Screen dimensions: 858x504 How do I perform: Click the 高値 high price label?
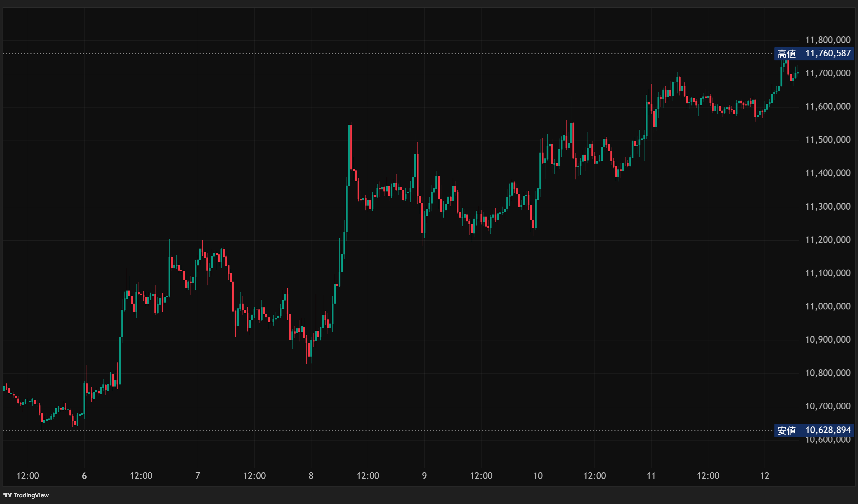pos(787,54)
